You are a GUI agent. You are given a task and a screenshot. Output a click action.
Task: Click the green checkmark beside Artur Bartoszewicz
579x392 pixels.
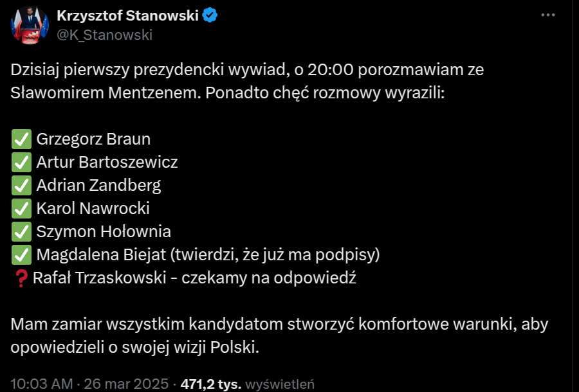point(21,162)
